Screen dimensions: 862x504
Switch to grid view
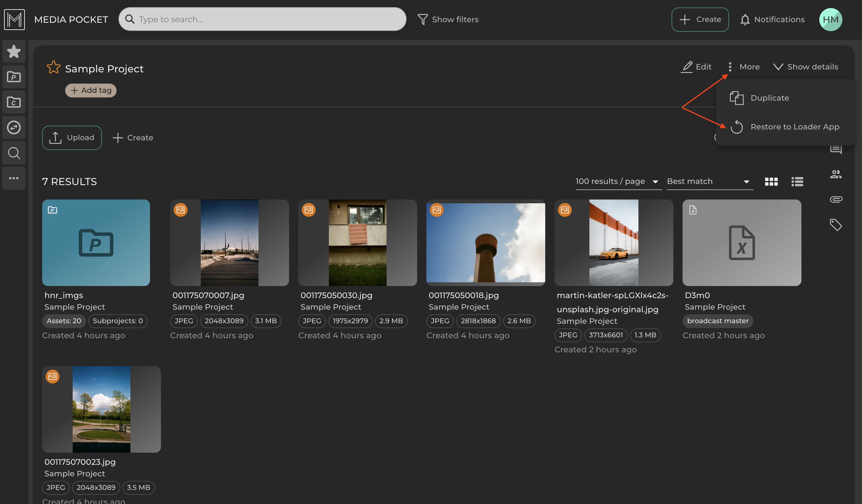point(771,182)
